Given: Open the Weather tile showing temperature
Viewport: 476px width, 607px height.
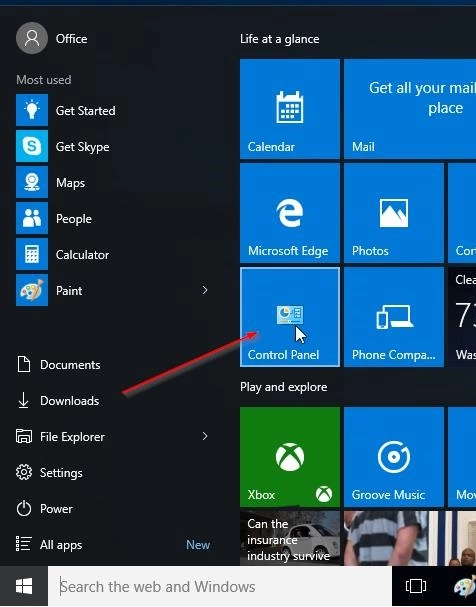Looking at the screenshot, I should (x=462, y=317).
